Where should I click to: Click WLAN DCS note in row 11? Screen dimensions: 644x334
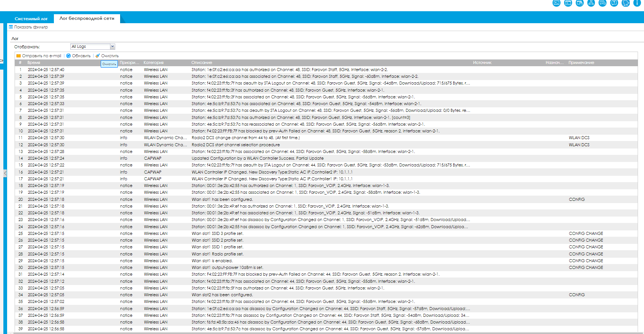[x=579, y=138]
